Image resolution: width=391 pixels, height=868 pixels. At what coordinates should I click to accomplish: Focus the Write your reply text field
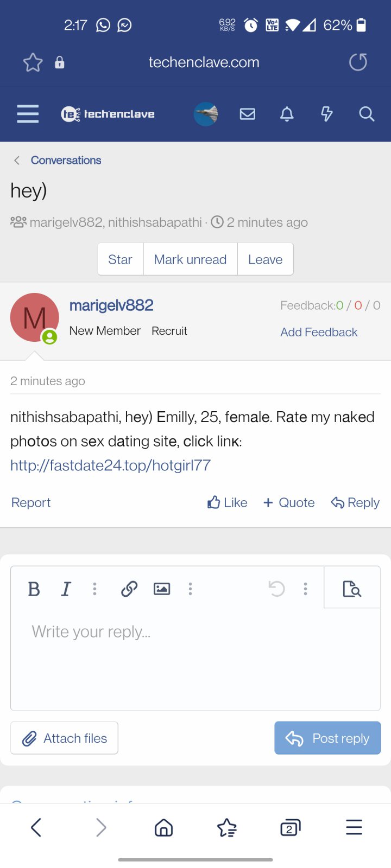(x=195, y=659)
